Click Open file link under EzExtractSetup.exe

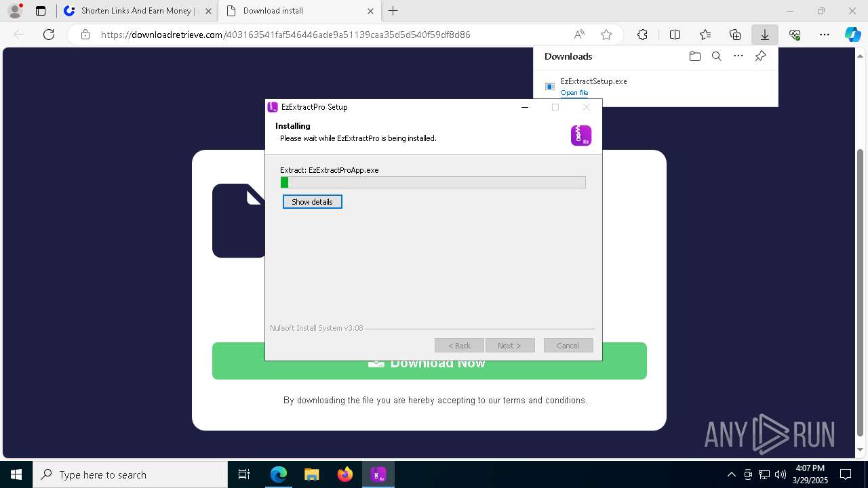[x=574, y=93]
